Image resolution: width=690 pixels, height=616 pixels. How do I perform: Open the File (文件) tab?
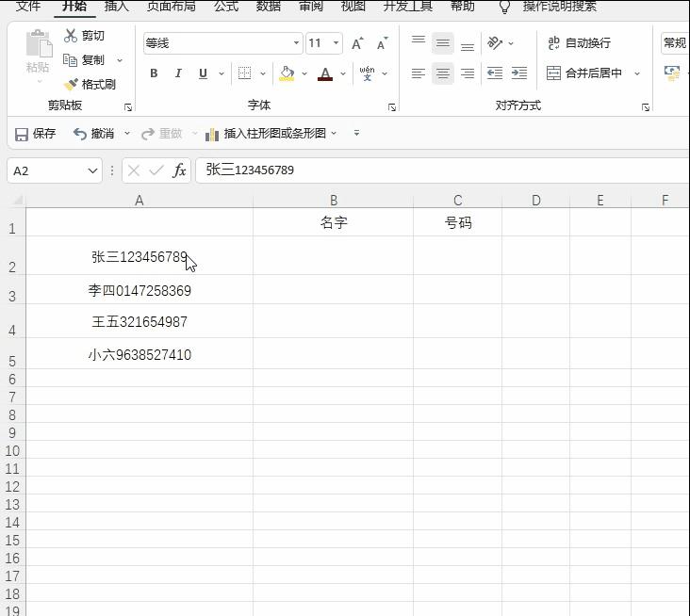click(x=28, y=6)
